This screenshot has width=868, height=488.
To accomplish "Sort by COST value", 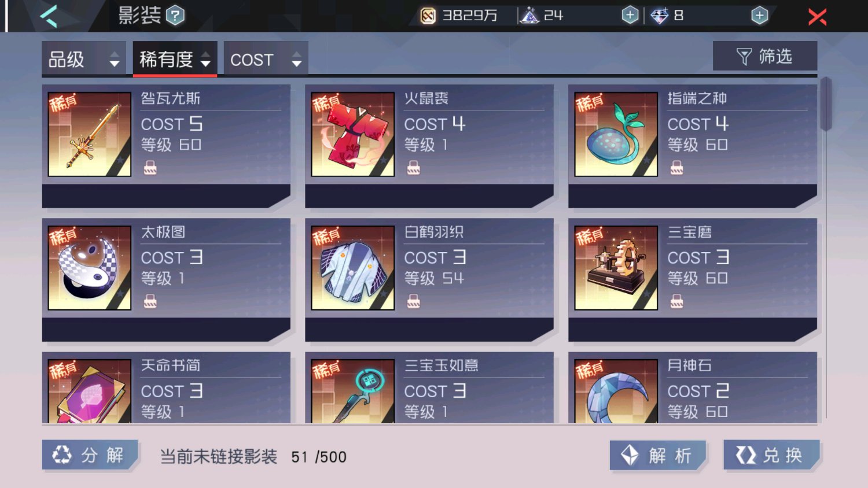I will click(x=266, y=59).
